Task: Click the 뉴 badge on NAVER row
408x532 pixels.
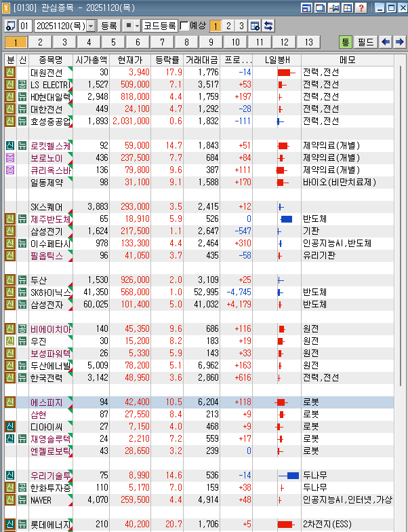Action: pyautogui.click(x=22, y=499)
